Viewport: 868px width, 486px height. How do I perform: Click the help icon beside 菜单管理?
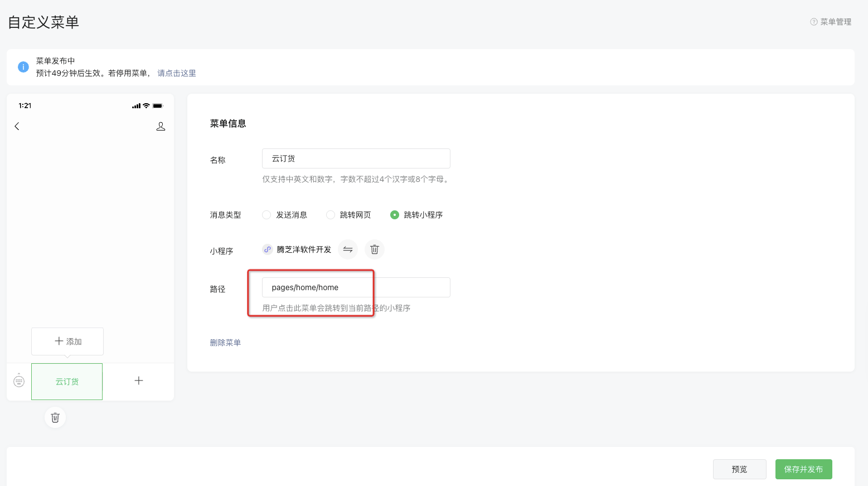pos(813,22)
